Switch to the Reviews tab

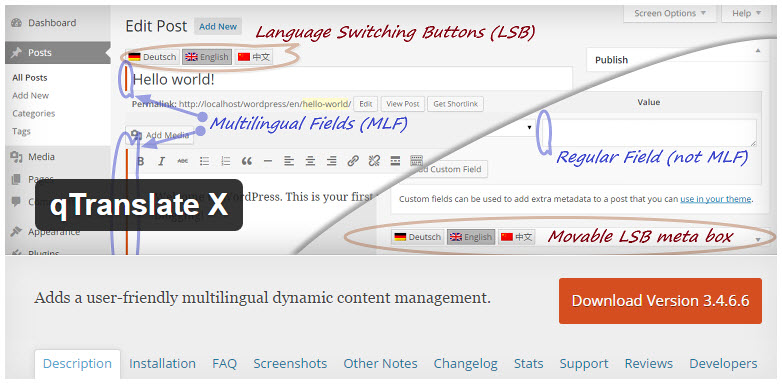(x=649, y=364)
